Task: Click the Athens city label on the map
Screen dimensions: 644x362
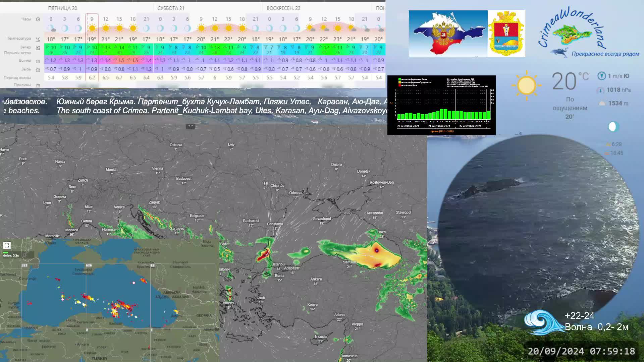Action: tap(228, 303)
